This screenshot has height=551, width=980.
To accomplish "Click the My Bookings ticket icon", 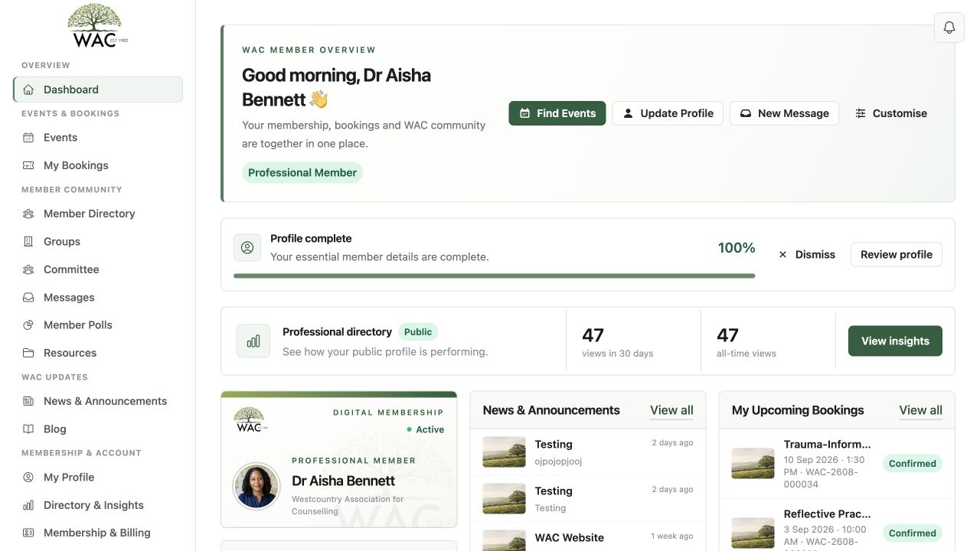I will click(28, 165).
